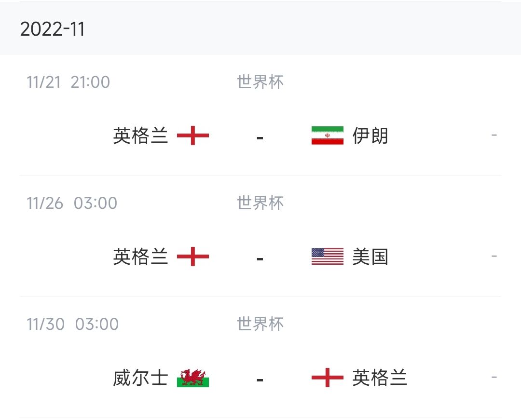This screenshot has width=521, height=420.
Task: Click 世界杯 label of 11/26 match
Action: [260, 203]
